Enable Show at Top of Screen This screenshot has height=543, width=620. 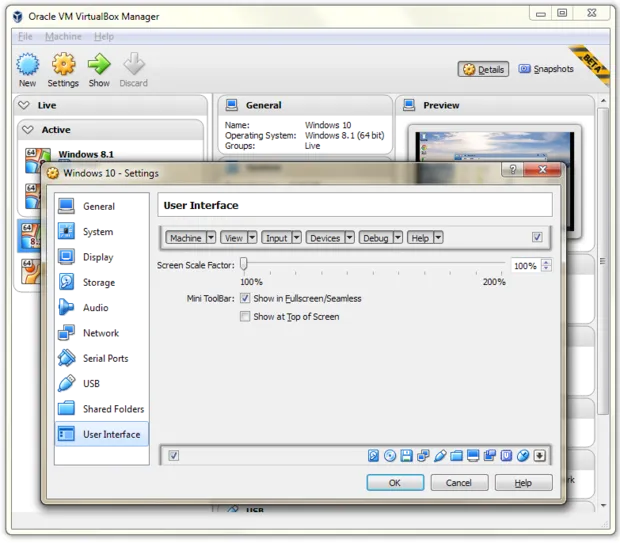click(x=245, y=316)
